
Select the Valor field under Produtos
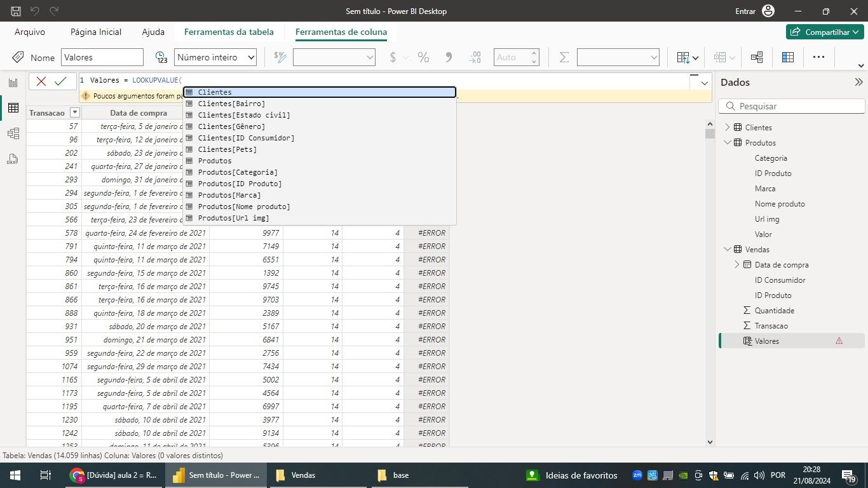click(x=763, y=234)
